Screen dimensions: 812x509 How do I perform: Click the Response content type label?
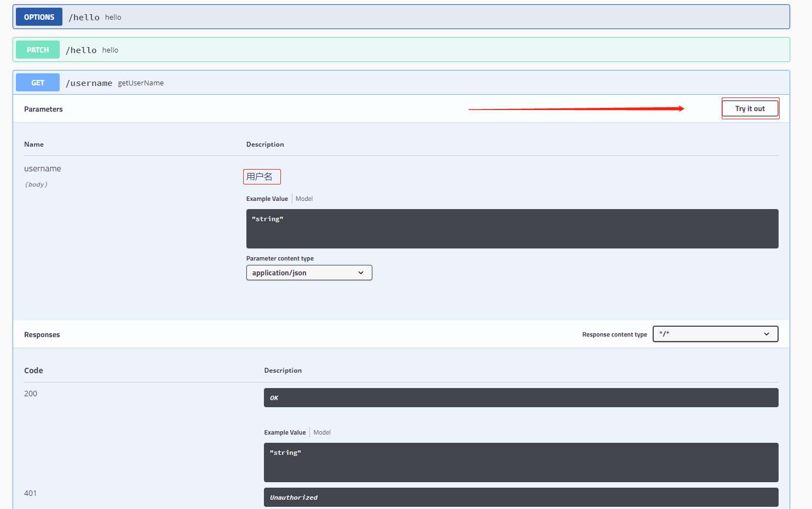614,334
